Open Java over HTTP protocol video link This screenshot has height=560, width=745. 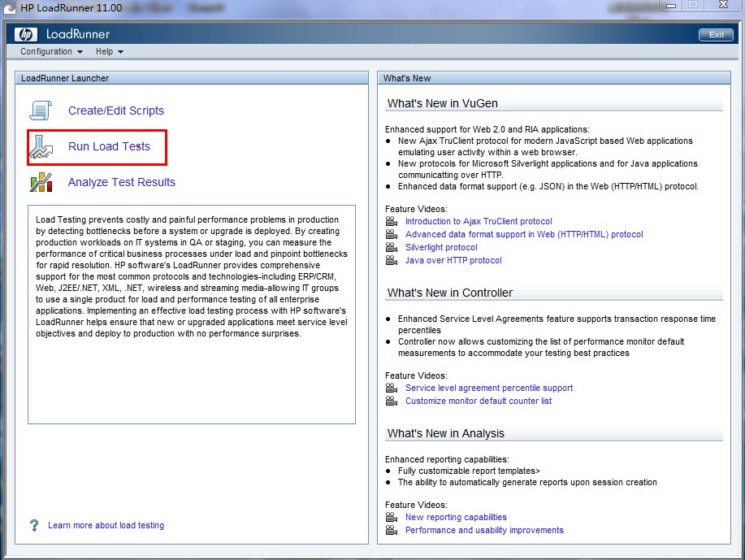(453, 260)
